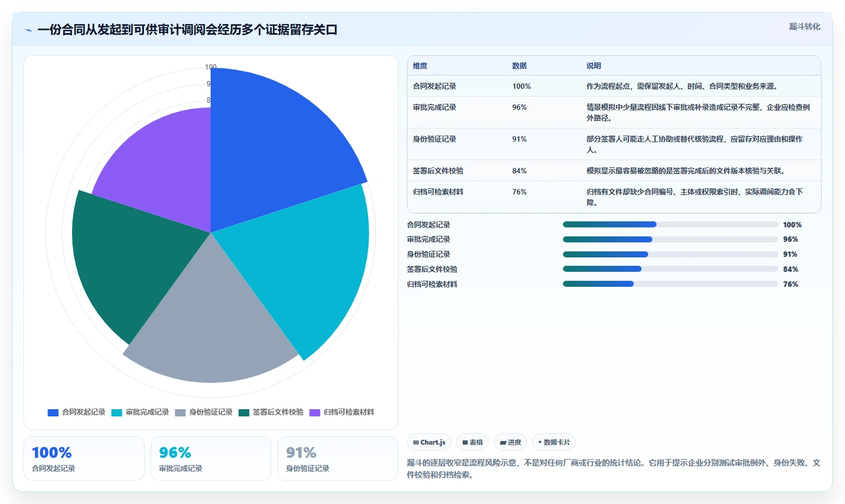Toggle 归档可检索材料 legend item

tap(341, 412)
